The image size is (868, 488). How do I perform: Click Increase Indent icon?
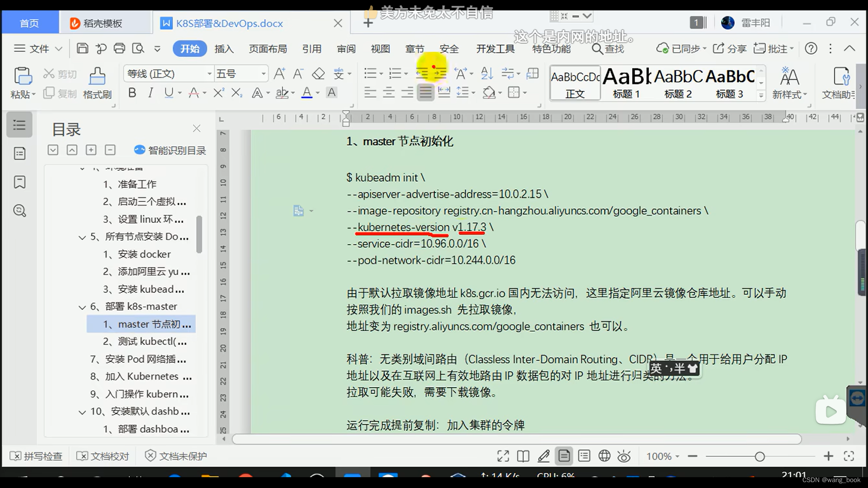pos(440,73)
